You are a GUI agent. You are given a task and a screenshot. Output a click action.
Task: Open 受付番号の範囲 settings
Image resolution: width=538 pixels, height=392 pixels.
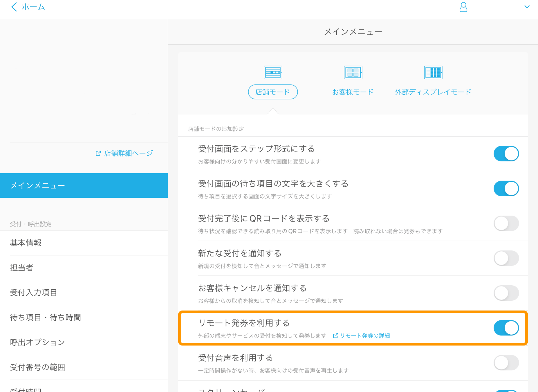pyautogui.click(x=84, y=367)
